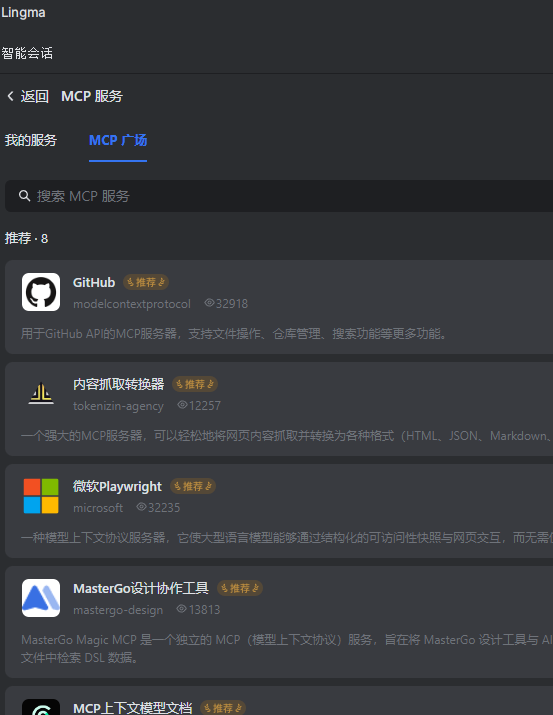Viewport: 553px width, 715px height.
Task: Click the Microsoft four-color logo icon
Action: (x=41, y=496)
